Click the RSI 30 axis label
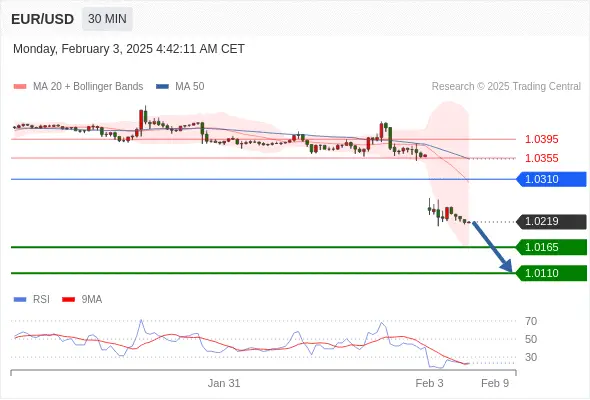The width and height of the screenshot is (590, 400). tap(531, 357)
